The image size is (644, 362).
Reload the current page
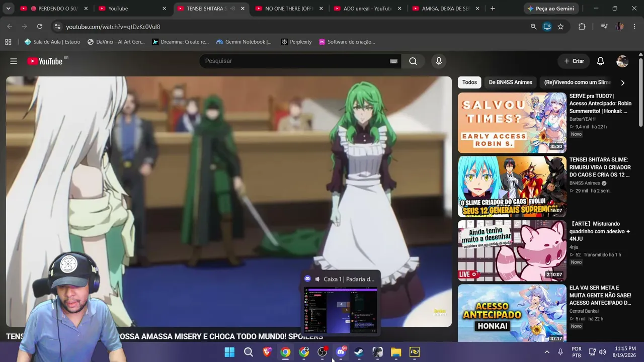coord(40,26)
